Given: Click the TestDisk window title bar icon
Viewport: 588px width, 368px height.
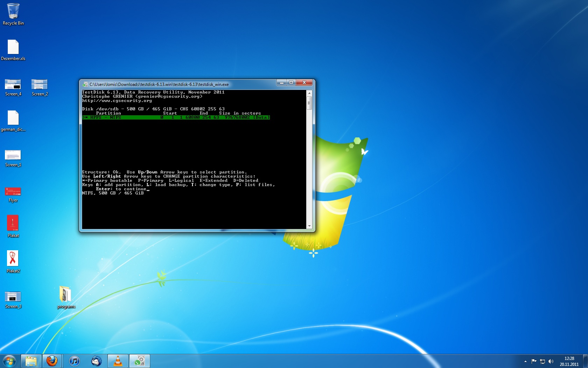Looking at the screenshot, I should [85, 84].
